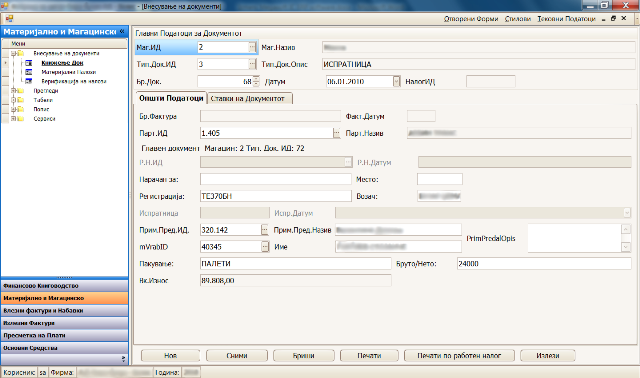The width and height of the screenshot is (640, 378).
Task: Open the Пресметка на Плати module
Action: (64, 336)
